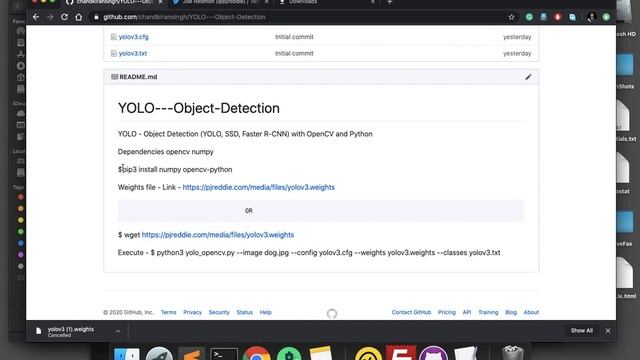Click Show All downloads
Screen dimensions: 640x360
point(581,331)
